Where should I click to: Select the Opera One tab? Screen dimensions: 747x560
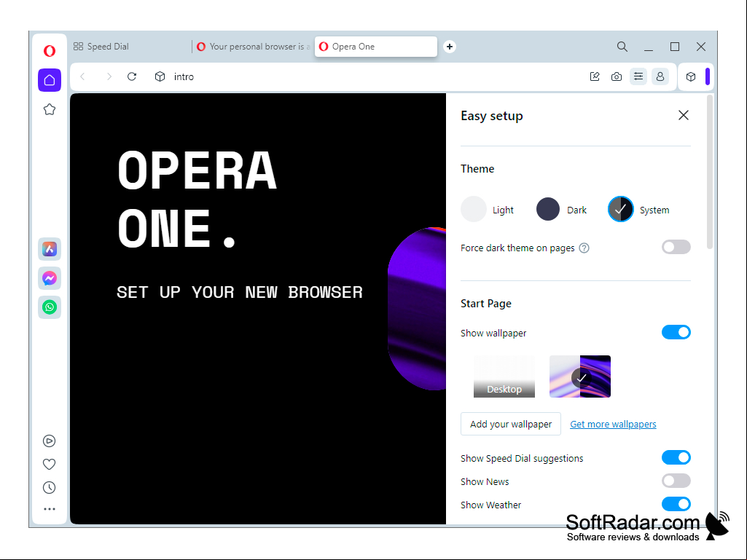tap(376, 47)
